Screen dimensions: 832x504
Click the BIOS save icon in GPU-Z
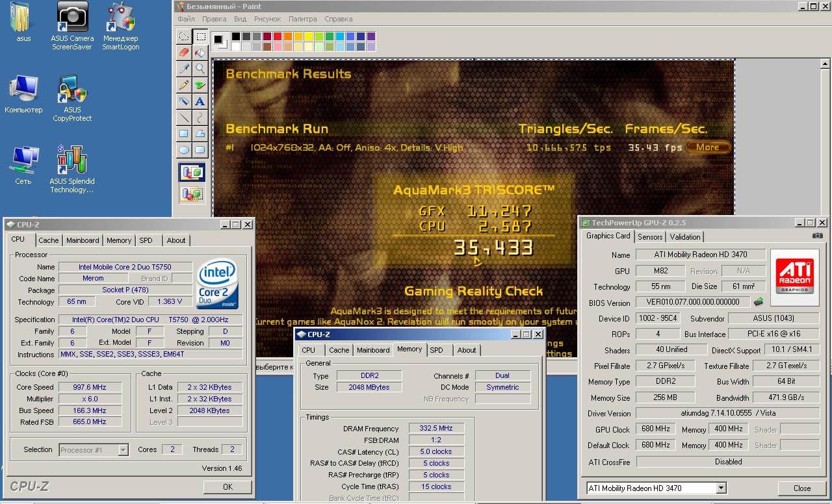759,302
